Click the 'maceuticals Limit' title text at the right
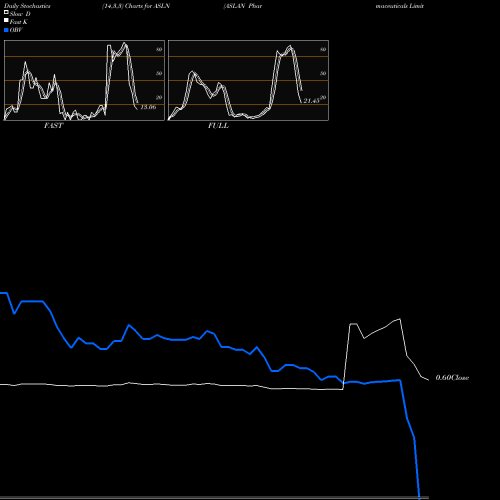 point(400,6)
